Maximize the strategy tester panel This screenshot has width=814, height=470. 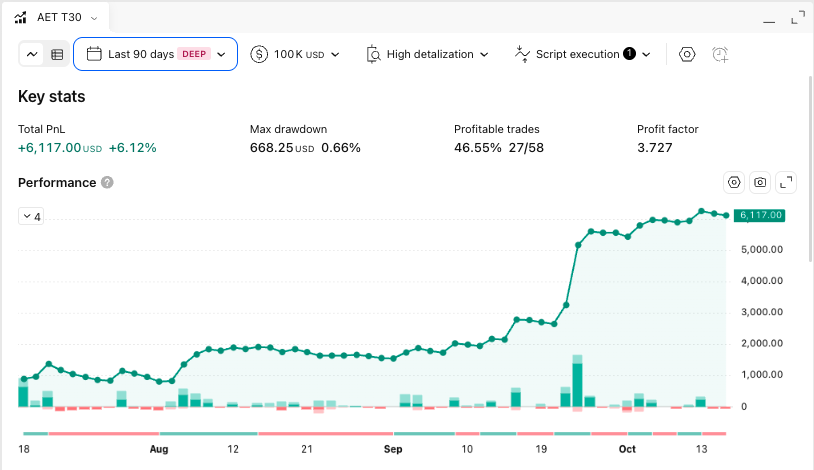tap(798, 18)
